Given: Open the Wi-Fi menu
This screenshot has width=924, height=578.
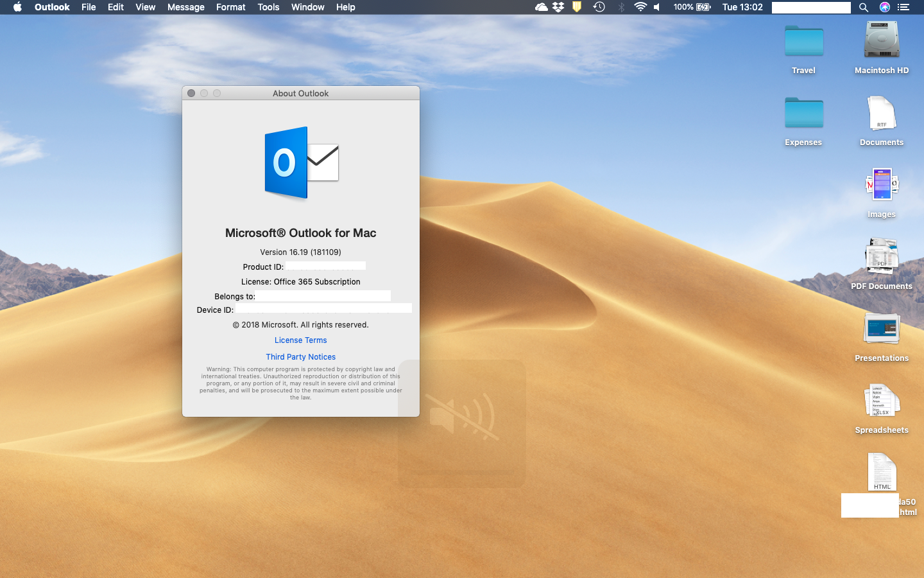Looking at the screenshot, I should pos(640,7).
